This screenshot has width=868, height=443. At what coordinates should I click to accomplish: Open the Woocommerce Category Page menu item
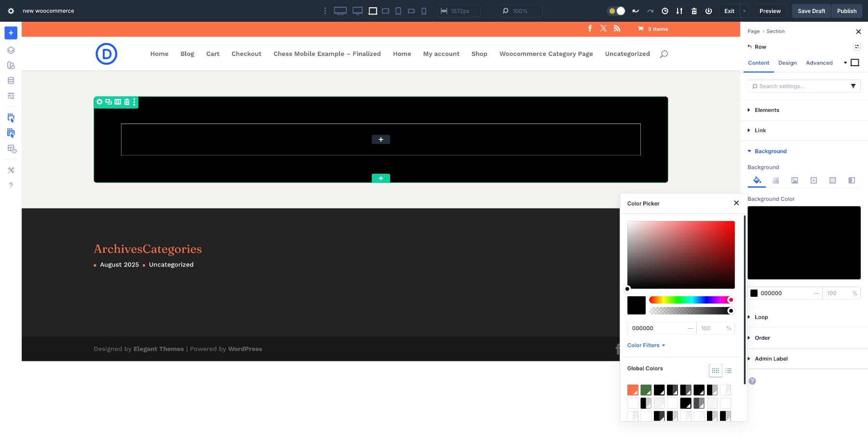(546, 54)
